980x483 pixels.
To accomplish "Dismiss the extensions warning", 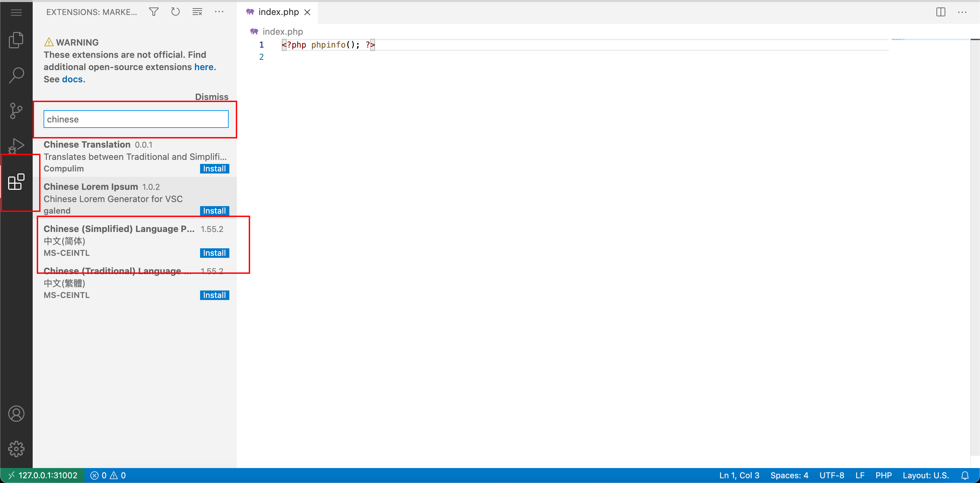I will click(212, 97).
